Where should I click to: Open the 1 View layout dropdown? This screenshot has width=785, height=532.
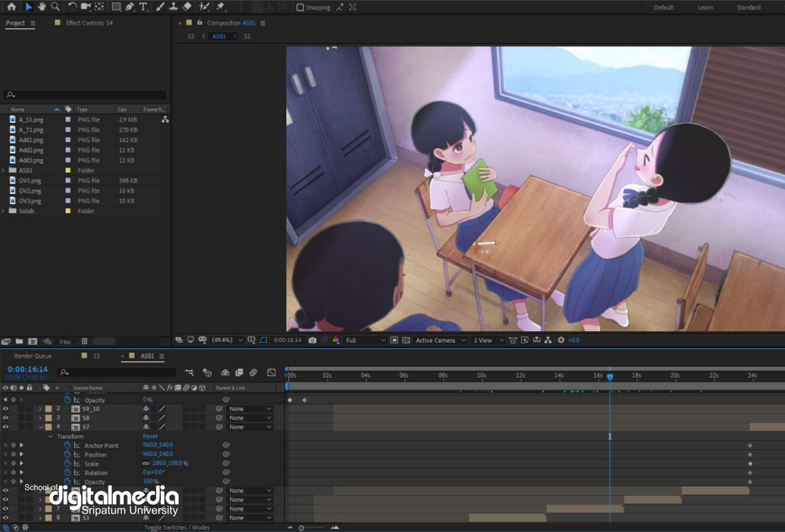coord(489,340)
